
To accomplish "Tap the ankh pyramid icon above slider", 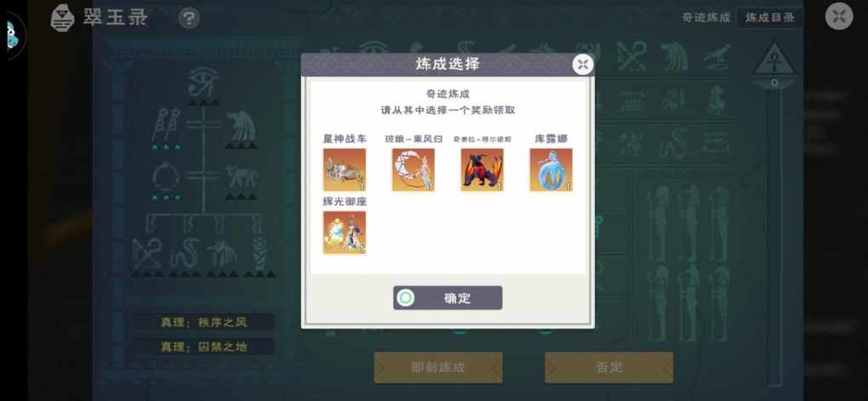I will [774, 60].
